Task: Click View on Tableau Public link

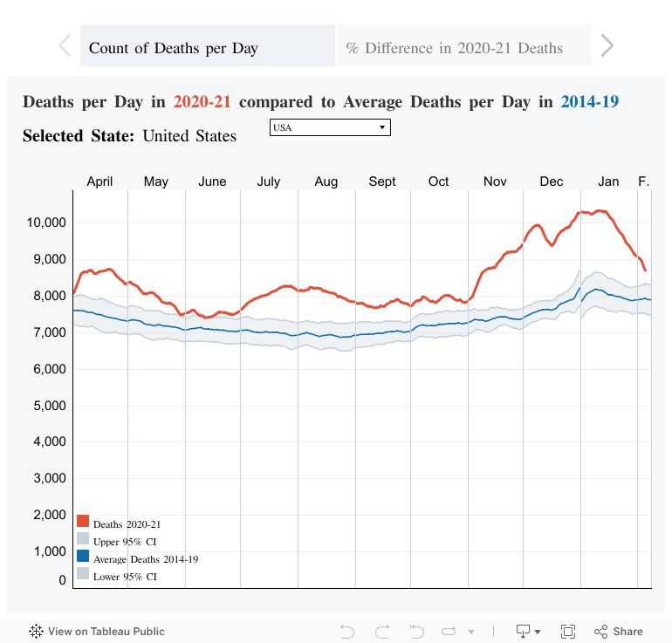Action: [106, 632]
